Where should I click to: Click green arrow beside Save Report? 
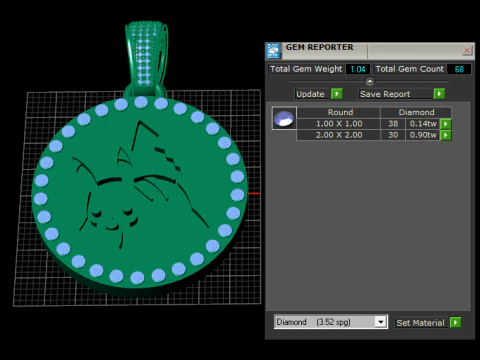click(x=439, y=94)
